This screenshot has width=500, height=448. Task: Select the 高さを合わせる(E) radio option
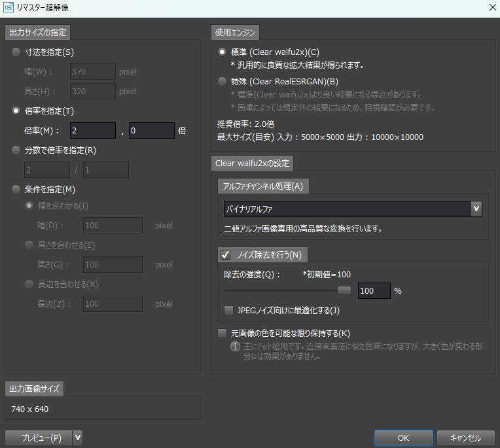click(29, 245)
